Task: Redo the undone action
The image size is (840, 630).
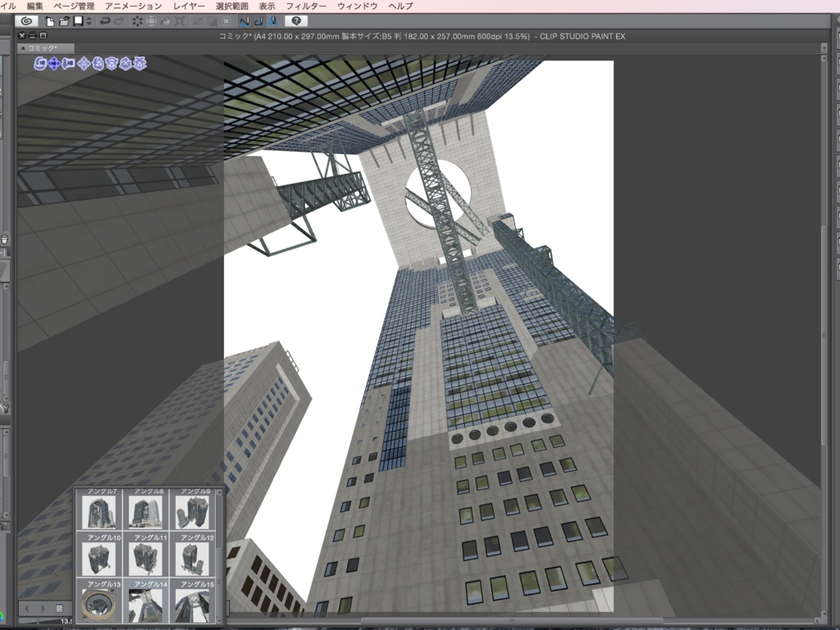Action: (119, 21)
